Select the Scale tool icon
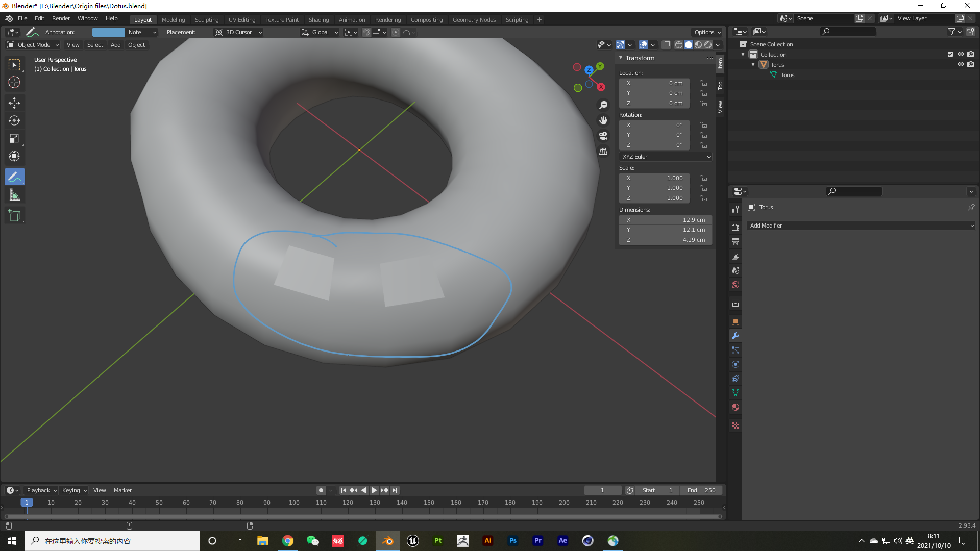Screen dimensions: 980x551 coord(15,139)
